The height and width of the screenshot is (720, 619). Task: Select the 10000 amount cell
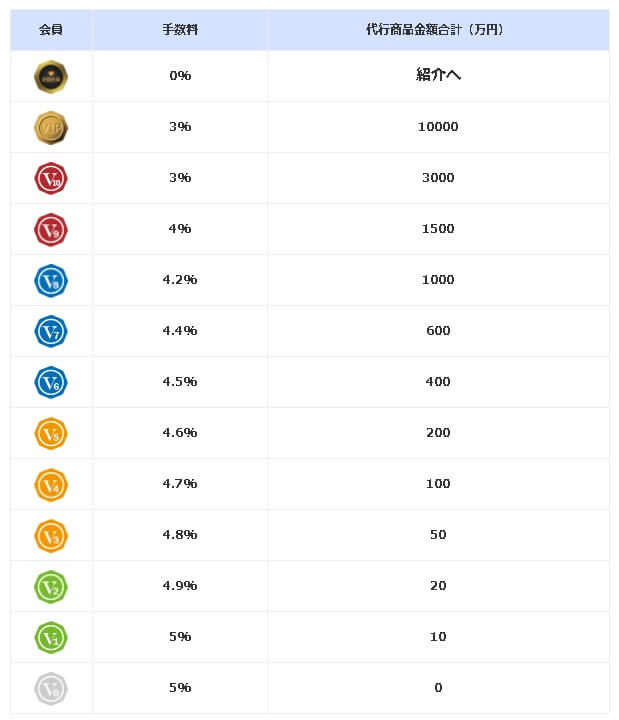point(438,127)
